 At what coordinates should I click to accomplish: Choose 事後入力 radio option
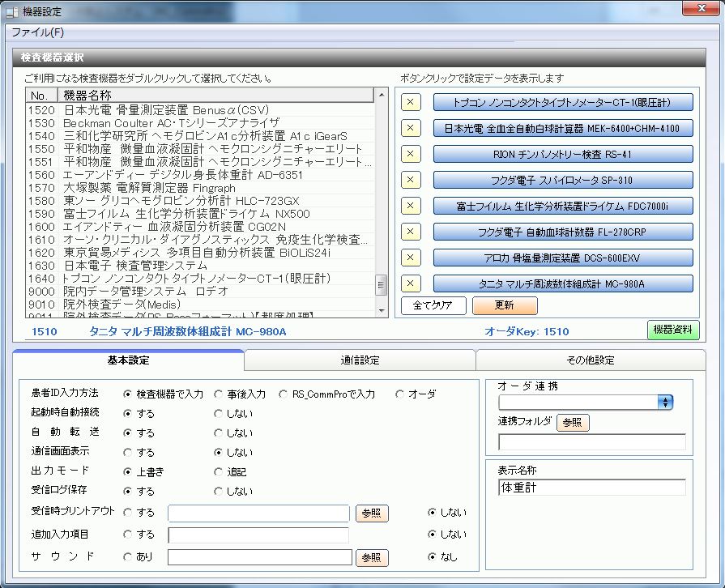218,394
